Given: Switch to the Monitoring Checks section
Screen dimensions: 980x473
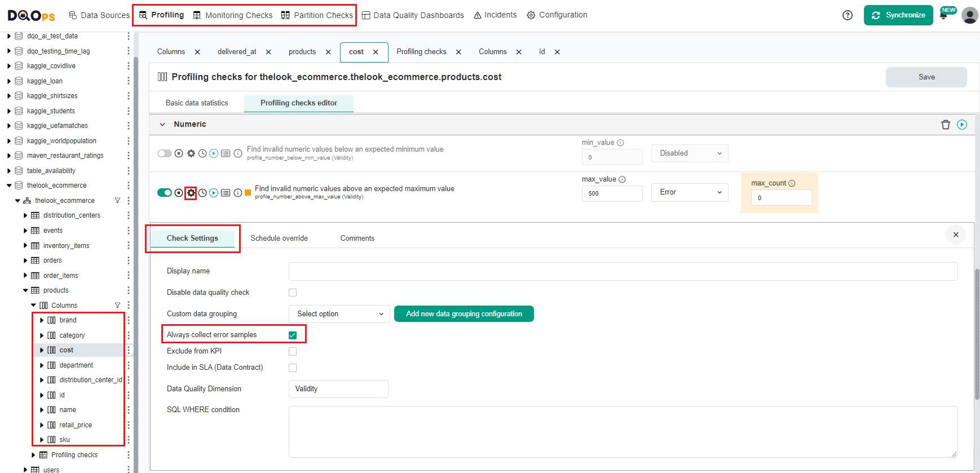Looking at the screenshot, I should point(232,15).
